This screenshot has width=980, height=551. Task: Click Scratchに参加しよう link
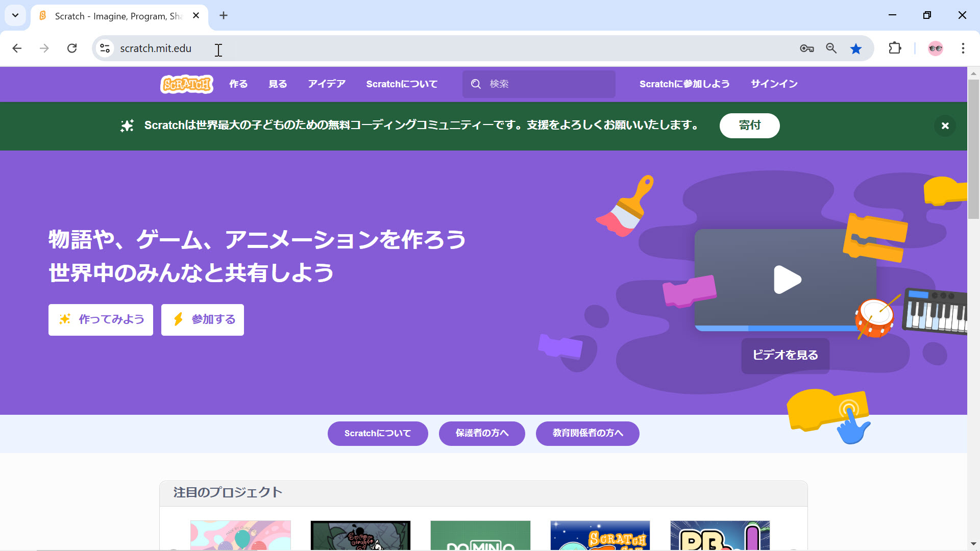click(x=684, y=84)
